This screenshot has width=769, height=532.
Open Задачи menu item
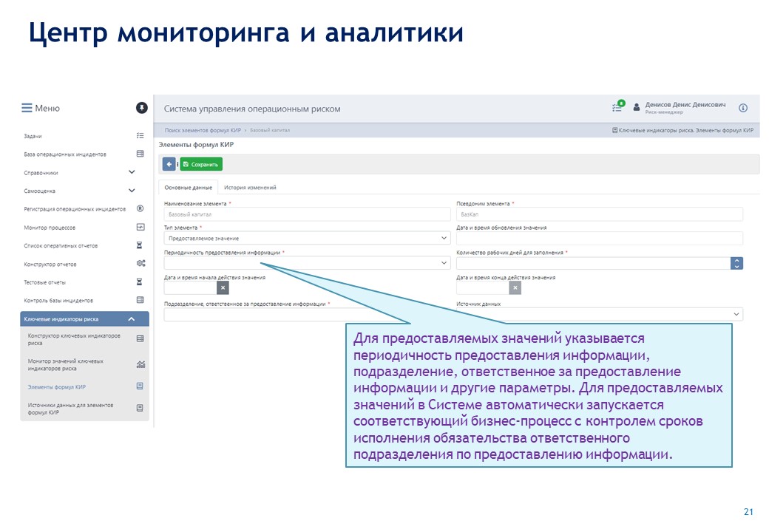(33, 136)
